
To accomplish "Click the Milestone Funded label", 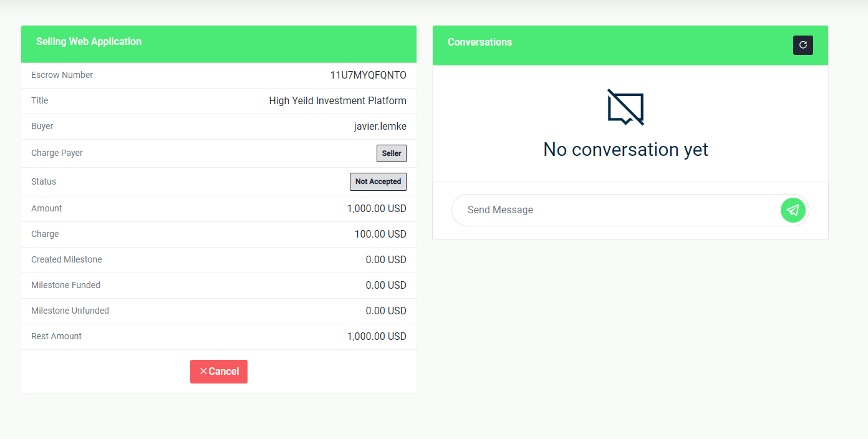I will 65,286.
